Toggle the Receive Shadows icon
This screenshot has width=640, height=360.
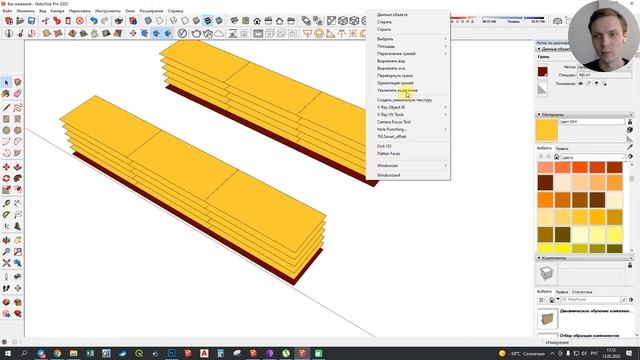[596, 84]
